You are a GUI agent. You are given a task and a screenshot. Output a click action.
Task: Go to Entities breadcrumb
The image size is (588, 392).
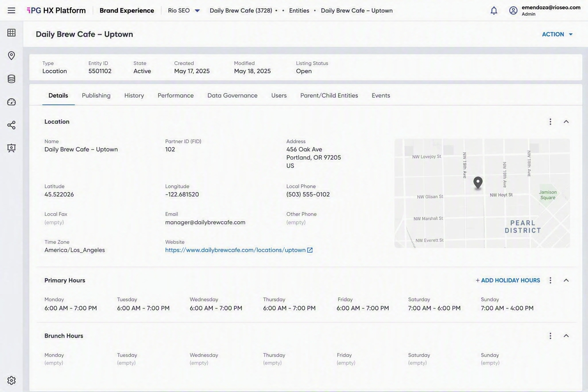pyautogui.click(x=299, y=10)
